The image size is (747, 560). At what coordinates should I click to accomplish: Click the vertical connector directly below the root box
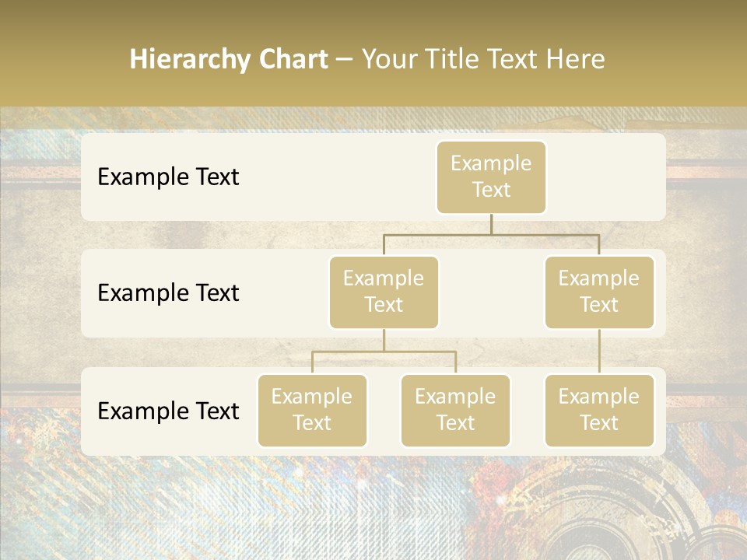491,224
